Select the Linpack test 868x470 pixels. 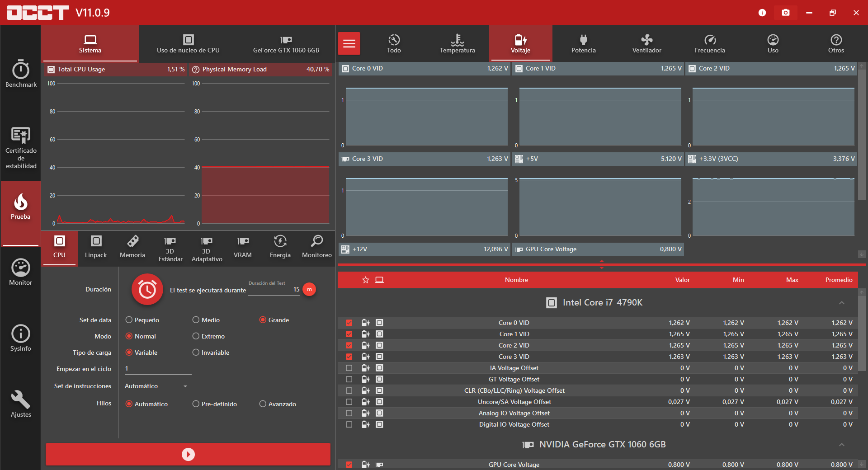[96, 247]
